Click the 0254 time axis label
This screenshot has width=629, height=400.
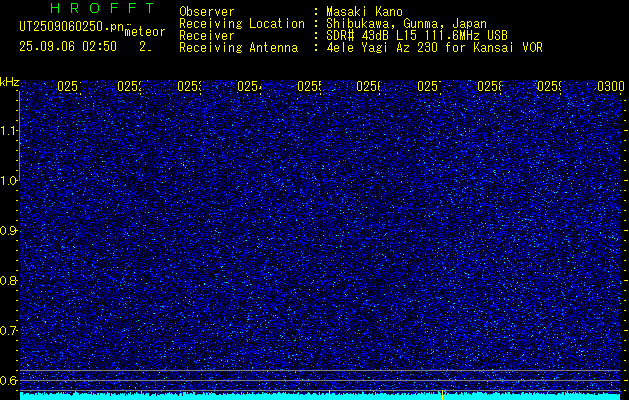point(249,86)
